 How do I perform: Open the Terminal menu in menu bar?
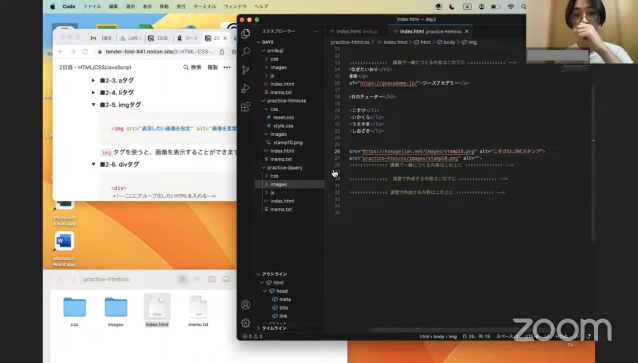(205, 7)
